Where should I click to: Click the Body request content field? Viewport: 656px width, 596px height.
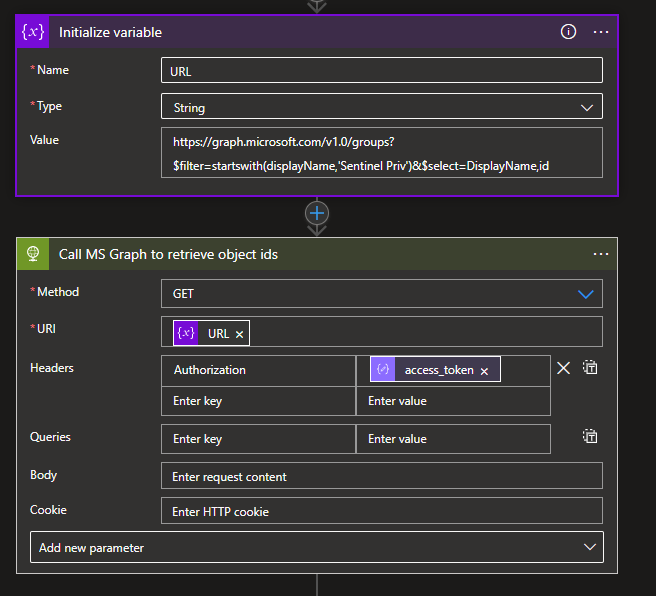click(x=381, y=476)
